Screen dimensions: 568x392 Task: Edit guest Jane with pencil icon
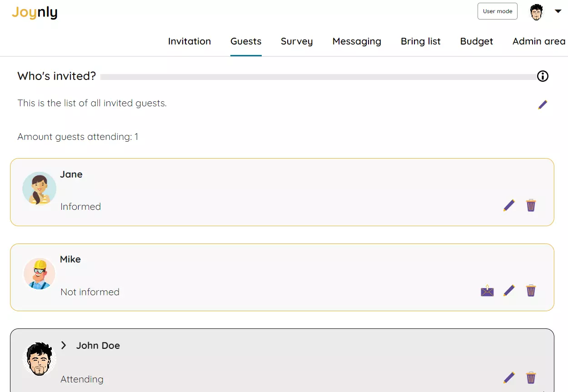click(509, 205)
